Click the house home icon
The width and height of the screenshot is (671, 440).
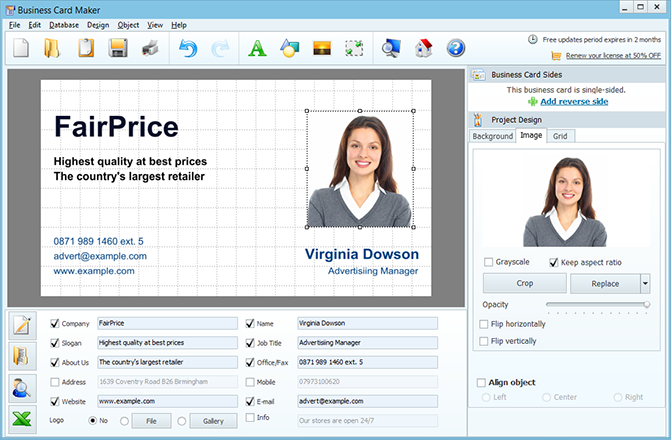[x=424, y=48]
